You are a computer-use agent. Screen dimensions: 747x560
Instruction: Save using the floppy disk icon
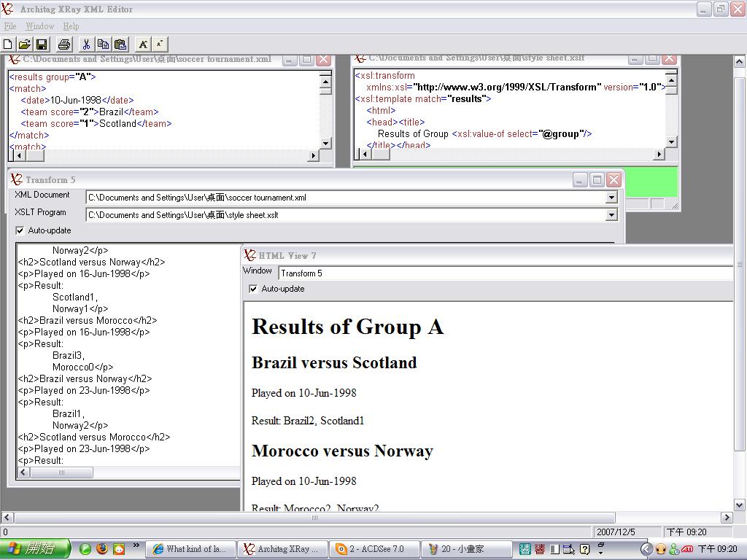42,44
